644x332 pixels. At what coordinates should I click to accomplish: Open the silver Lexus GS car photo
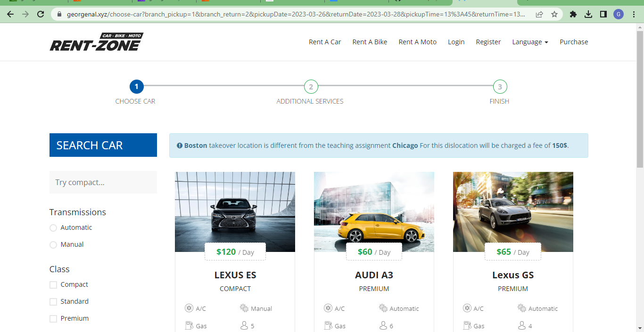click(x=513, y=212)
